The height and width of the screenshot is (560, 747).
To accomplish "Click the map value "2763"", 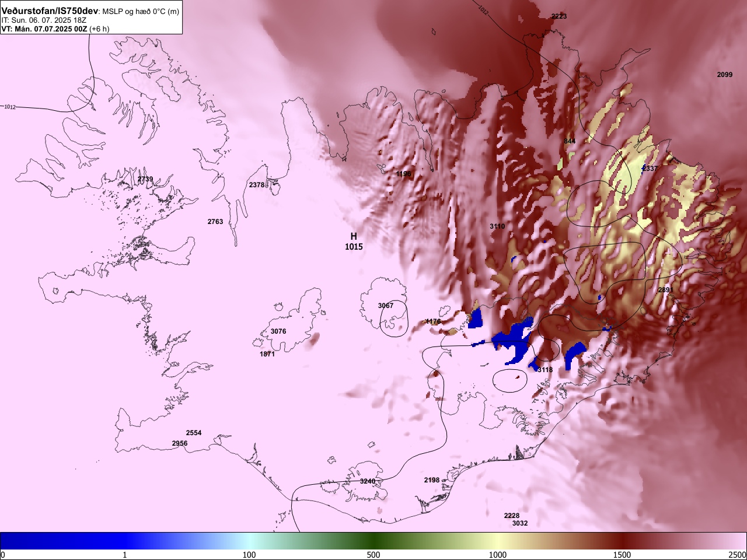I will 215,222.
